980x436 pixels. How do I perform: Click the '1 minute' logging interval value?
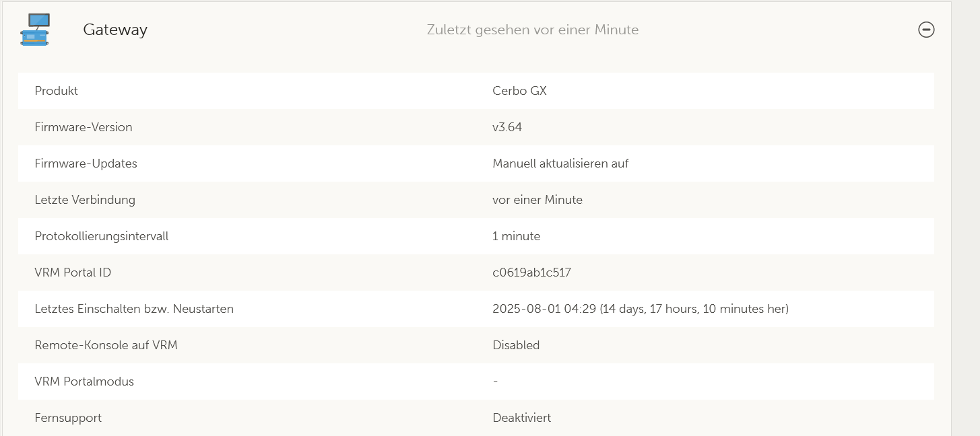[x=516, y=236]
